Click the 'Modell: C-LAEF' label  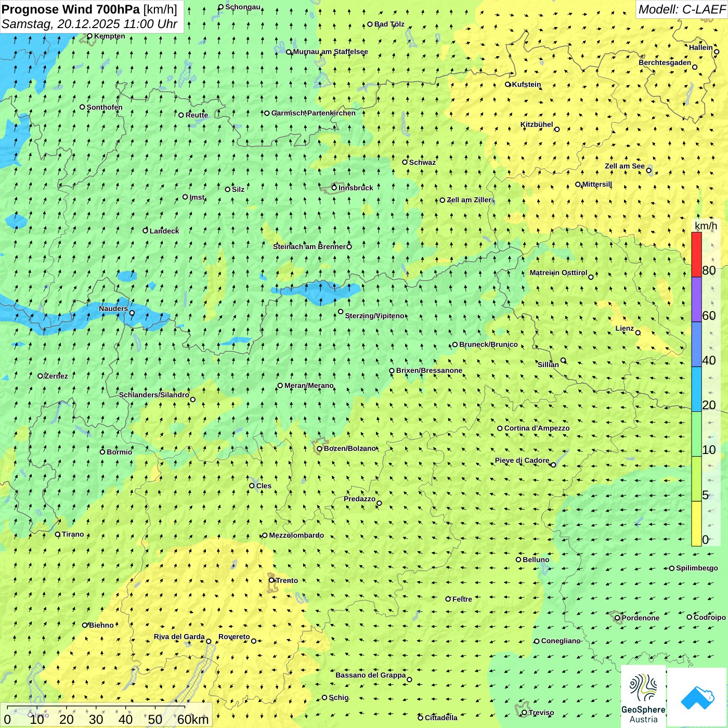(x=682, y=9)
